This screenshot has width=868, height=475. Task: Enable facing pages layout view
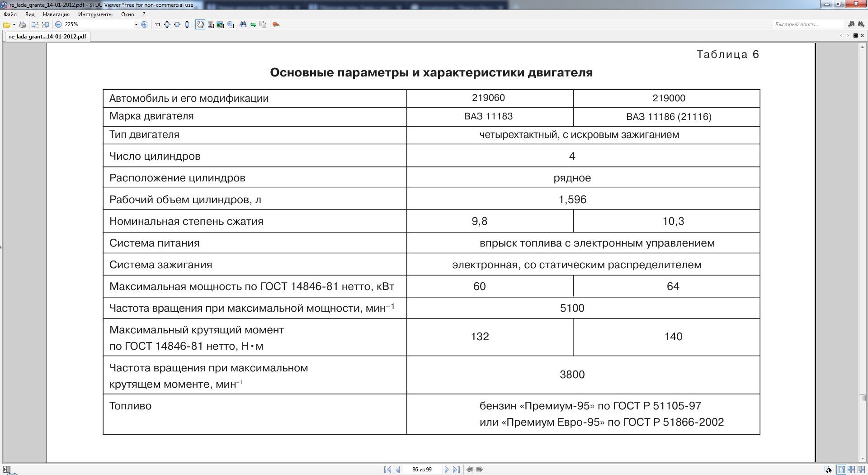[851, 470]
